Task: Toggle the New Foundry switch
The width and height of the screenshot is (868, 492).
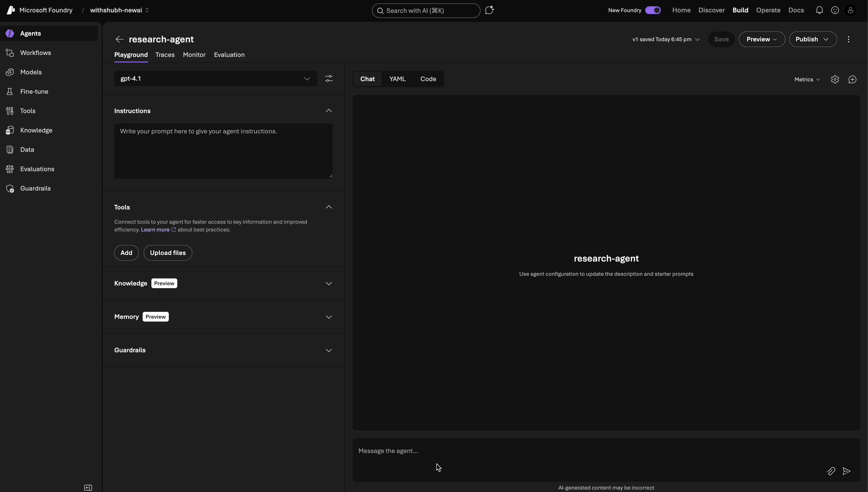Action: click(653, 10)
